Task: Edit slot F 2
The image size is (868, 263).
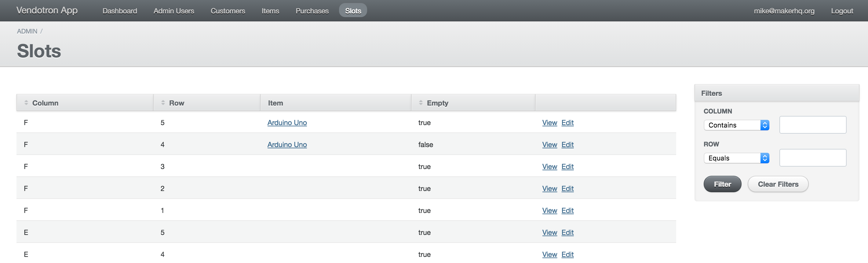Action: click(x=567, y=189)
